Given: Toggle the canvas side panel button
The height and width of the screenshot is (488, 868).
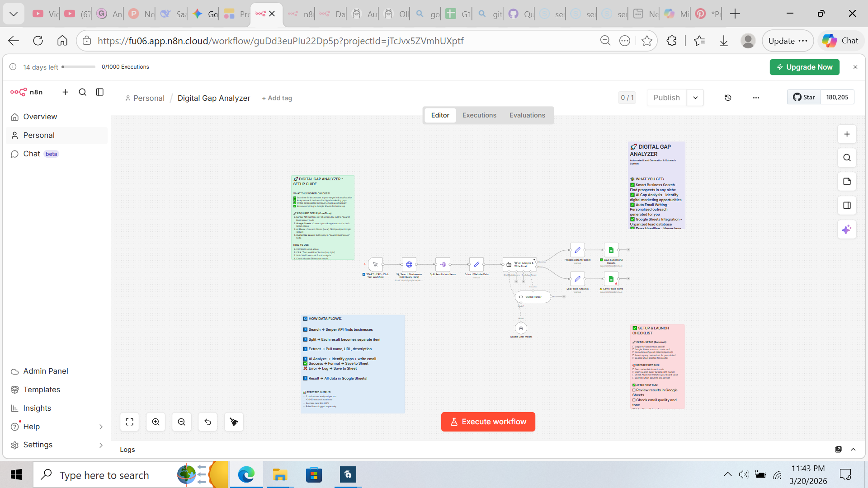Looking at the screenshot, I should 847,206.
